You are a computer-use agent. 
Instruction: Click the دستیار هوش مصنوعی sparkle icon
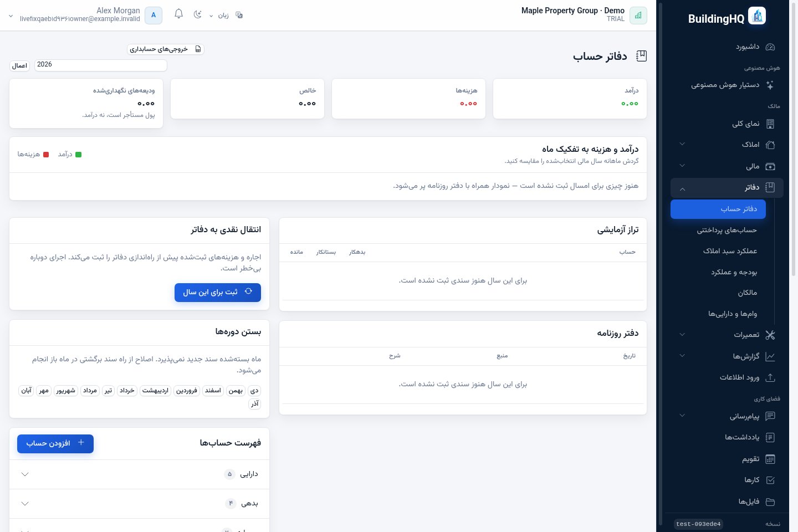770,85
